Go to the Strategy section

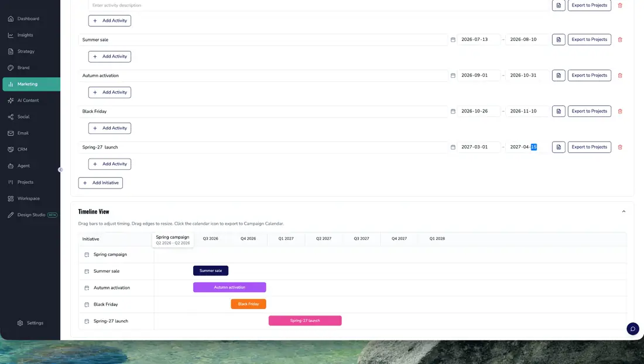pos(31,51)
